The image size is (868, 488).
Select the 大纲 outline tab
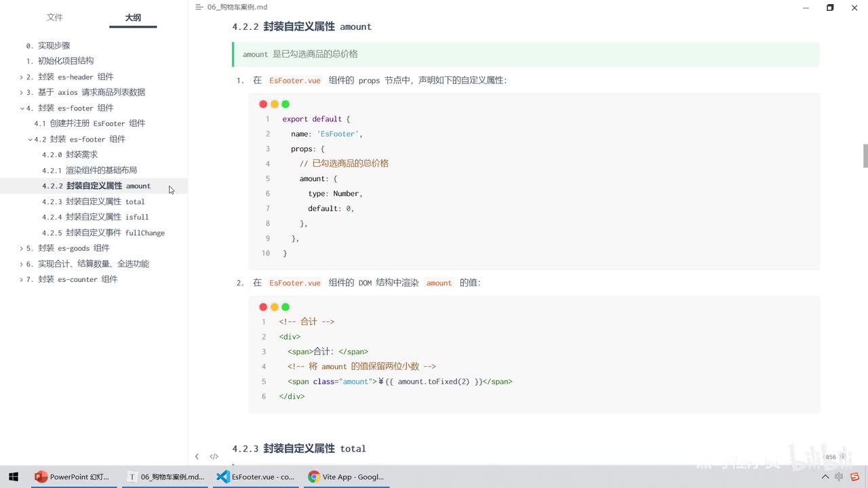(x=133, y=18)
